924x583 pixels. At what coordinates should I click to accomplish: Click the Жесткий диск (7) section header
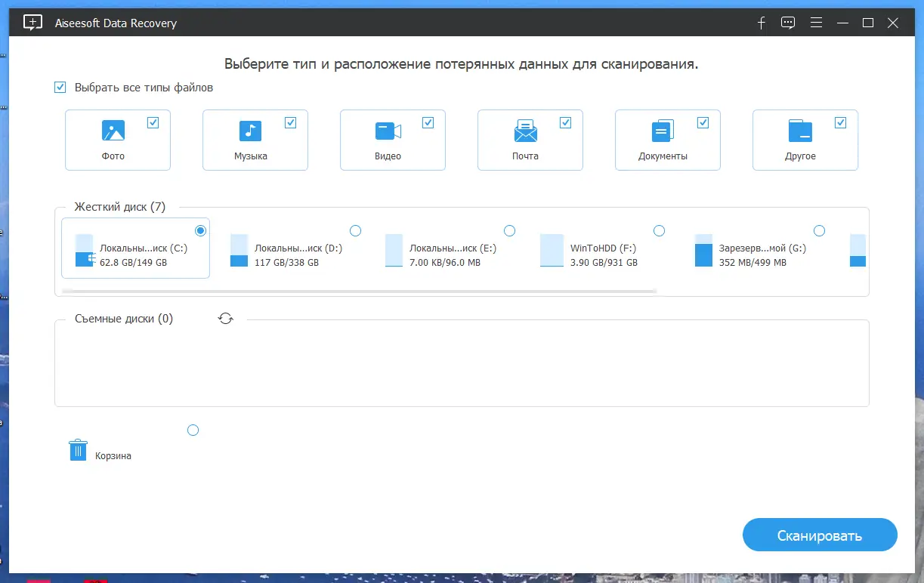(120, 207)
